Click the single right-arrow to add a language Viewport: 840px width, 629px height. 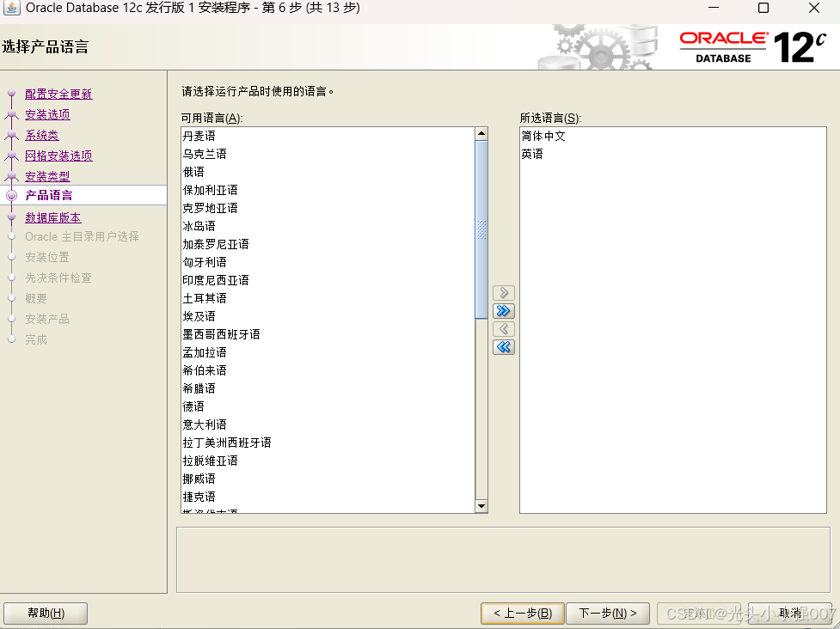pyautogui.click(x=503, y=292)
